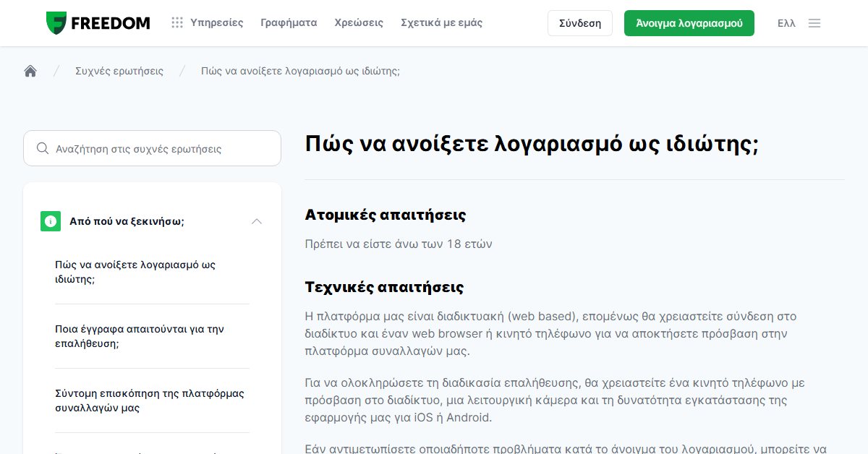Open the Υπηρεσίες menu

click(x=217, y=23)
